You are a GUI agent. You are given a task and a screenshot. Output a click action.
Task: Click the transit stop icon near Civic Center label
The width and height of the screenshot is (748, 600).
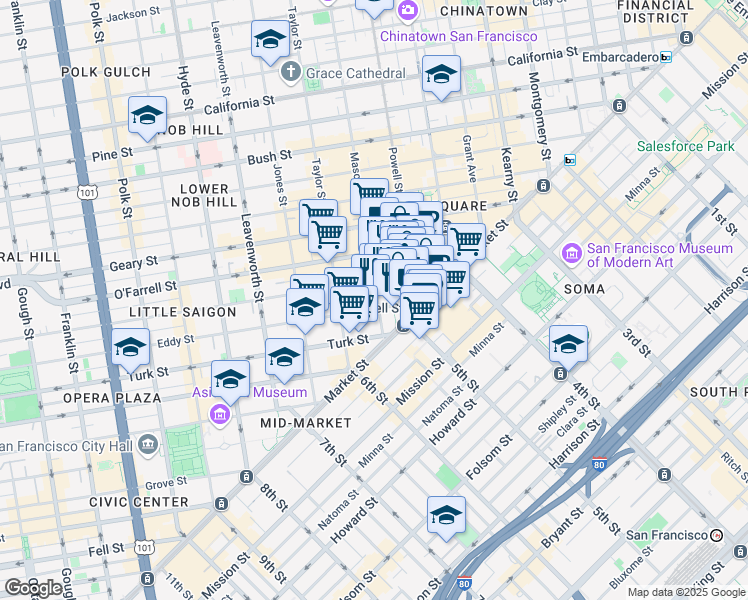point(221,503)
